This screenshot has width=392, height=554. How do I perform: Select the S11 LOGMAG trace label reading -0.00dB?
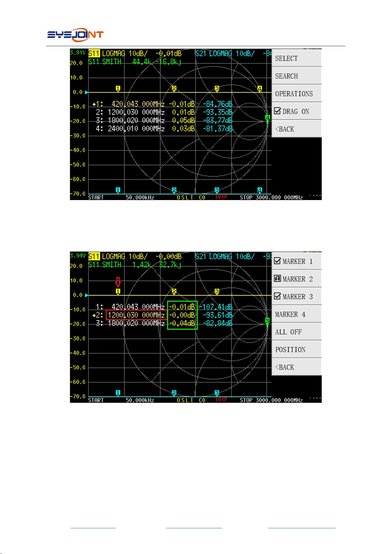coord(135,257)
